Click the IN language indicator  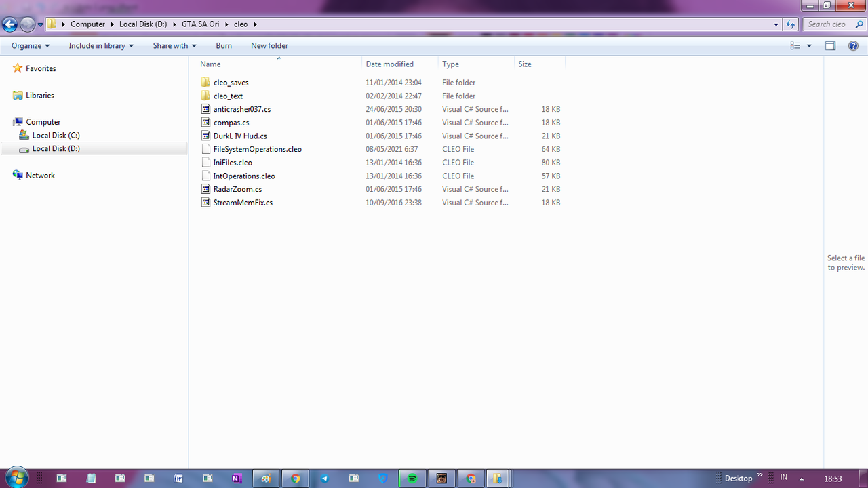tap(784, 477)
